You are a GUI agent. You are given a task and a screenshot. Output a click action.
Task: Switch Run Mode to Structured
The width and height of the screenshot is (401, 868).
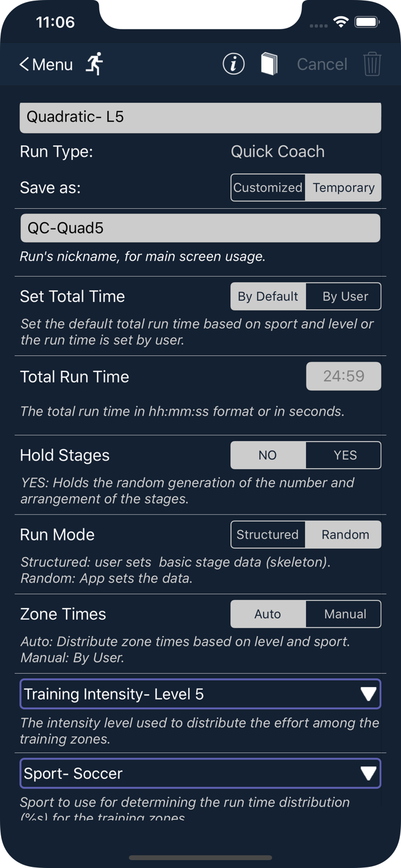(x=268, y=535)
